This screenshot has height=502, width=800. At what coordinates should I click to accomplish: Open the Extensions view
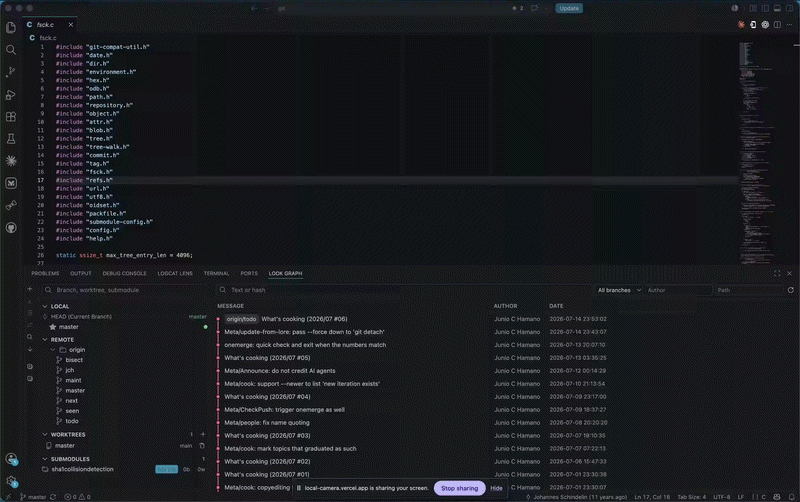pos(11,116)
